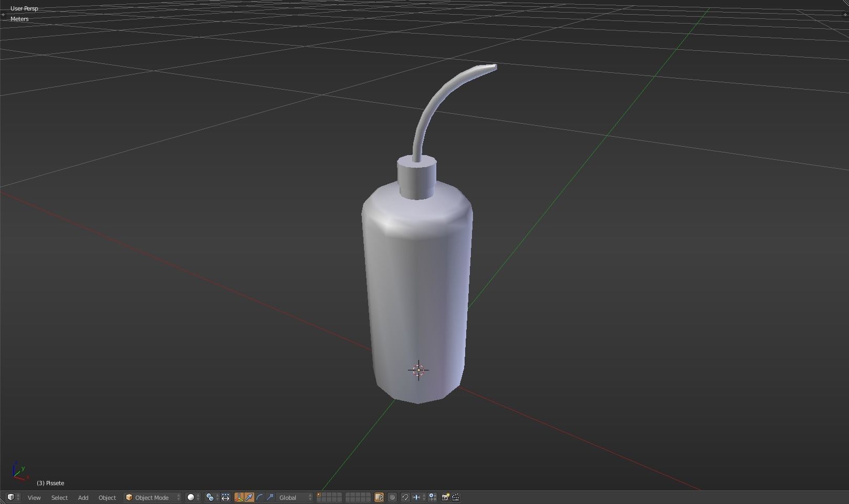This screenshot has width=849, height=504.
Task: Expand the right properties shelf plus icon
Action: tap(845, 15)
